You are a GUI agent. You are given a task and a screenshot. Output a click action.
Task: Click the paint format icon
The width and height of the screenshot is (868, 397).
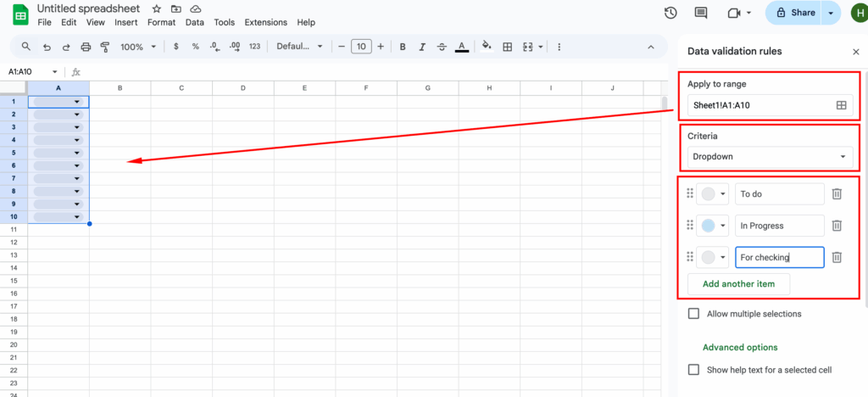(x=104, y=47)
